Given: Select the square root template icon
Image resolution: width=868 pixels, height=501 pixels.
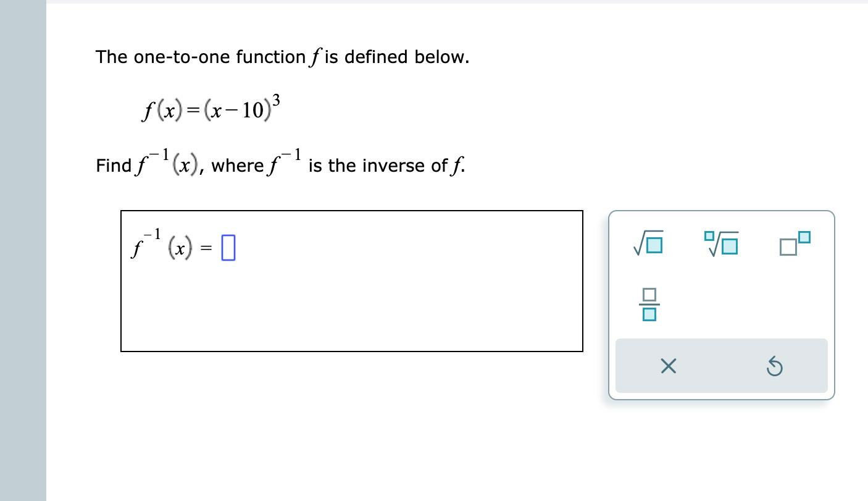Looking at the screenshot, I should [x=647, y=244].
